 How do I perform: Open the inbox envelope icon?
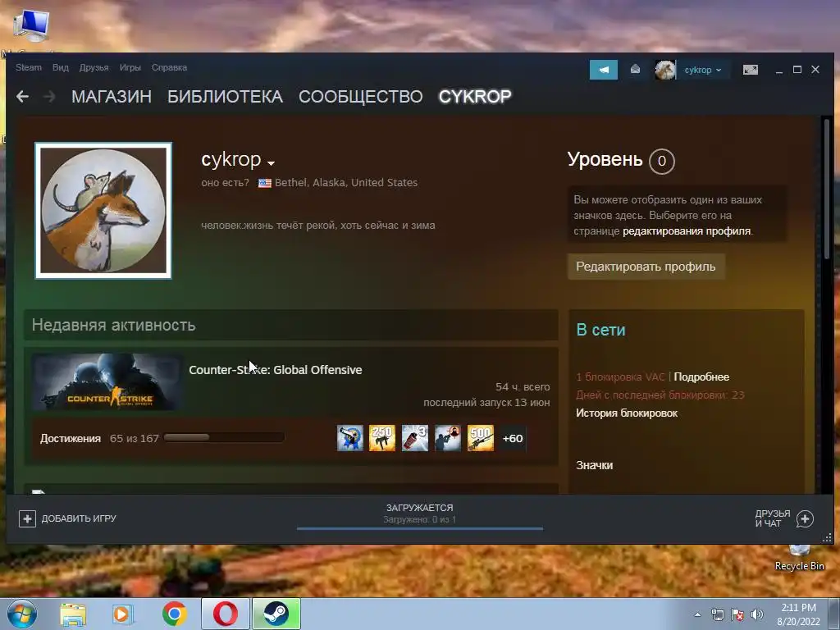point(635,69)
